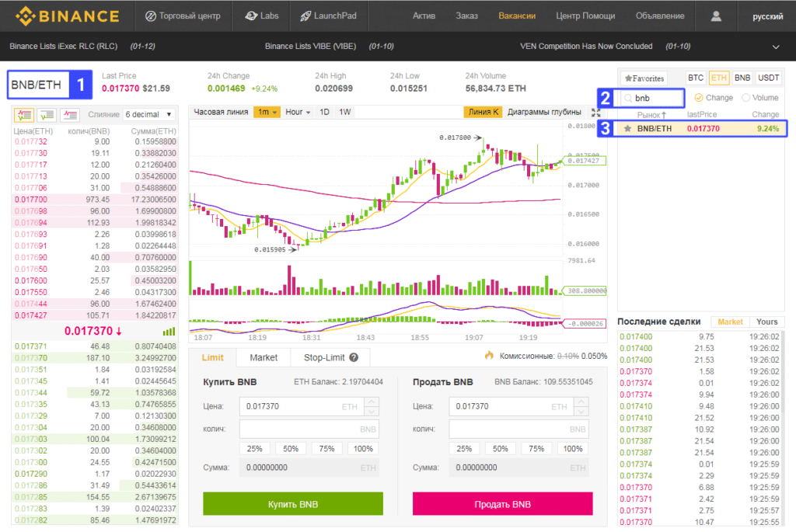The image size is (796, 532).
Task: Show buy orders only view icon
Action: click(47, 115)
